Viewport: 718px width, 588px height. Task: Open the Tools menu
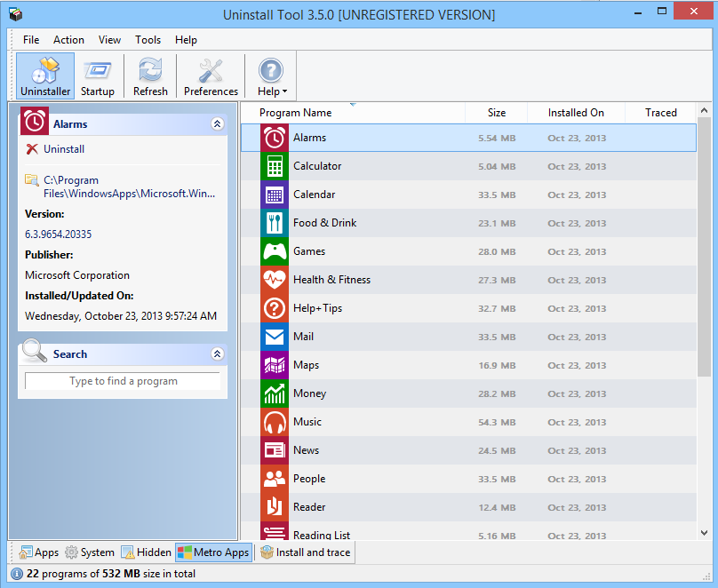coord(148,40)
